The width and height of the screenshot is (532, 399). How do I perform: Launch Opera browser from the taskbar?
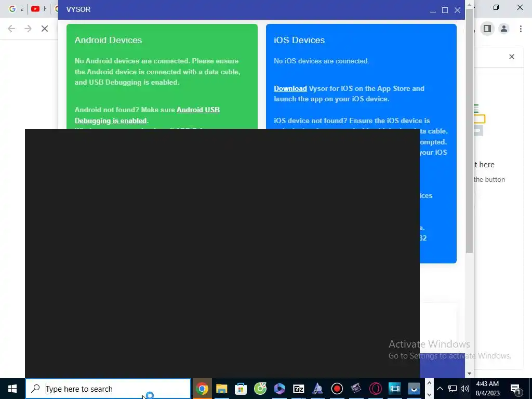(375, 389)
